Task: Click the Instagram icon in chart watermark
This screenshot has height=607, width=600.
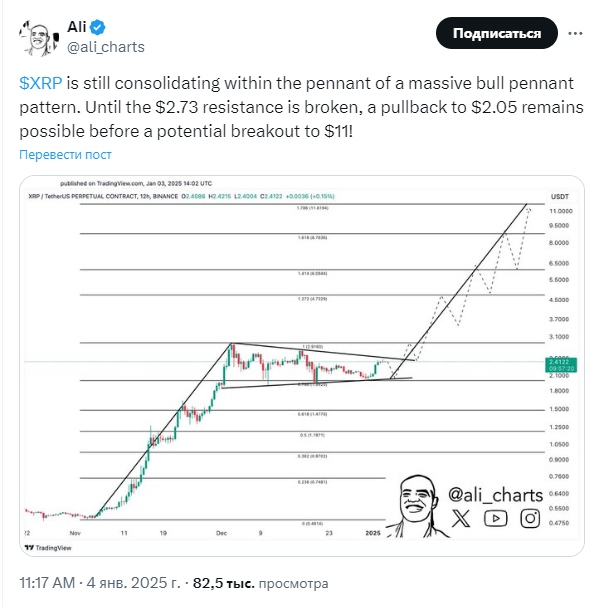Action: [x=530, y=518]
